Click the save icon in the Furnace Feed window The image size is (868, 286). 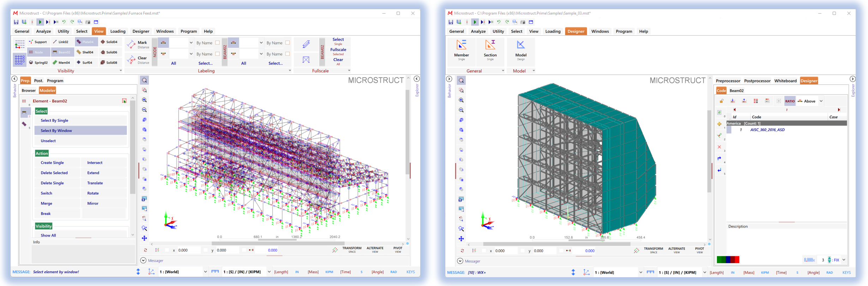[16, 22]
